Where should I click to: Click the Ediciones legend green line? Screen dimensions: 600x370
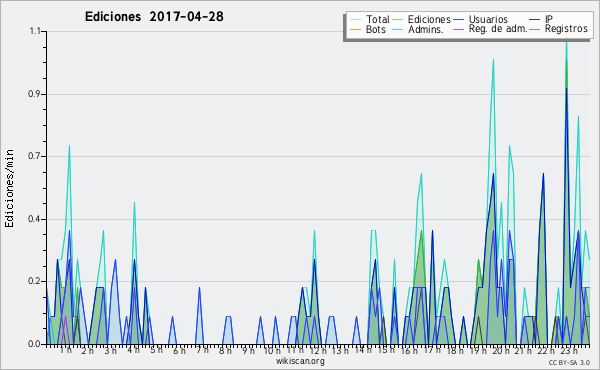pos(398,20)
